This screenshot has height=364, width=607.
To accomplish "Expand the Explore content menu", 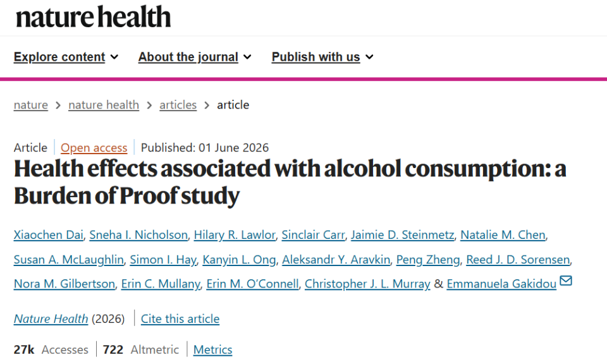I will coord(66,57).
